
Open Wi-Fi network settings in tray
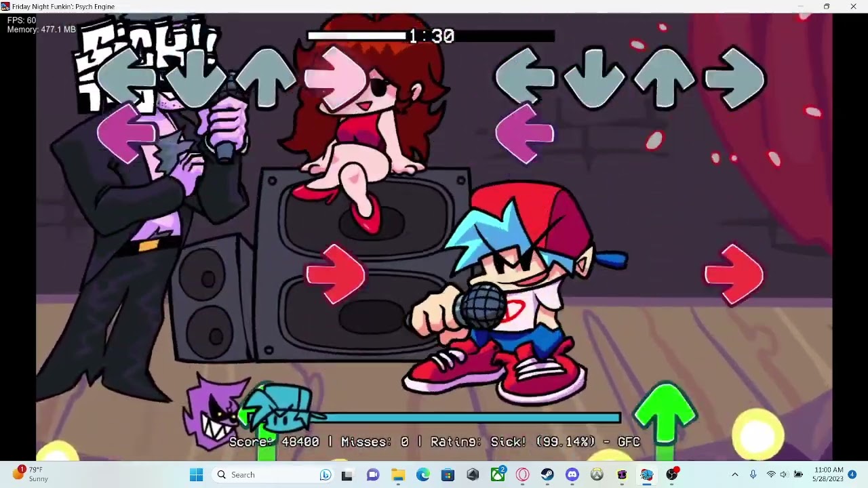point(770,474)
